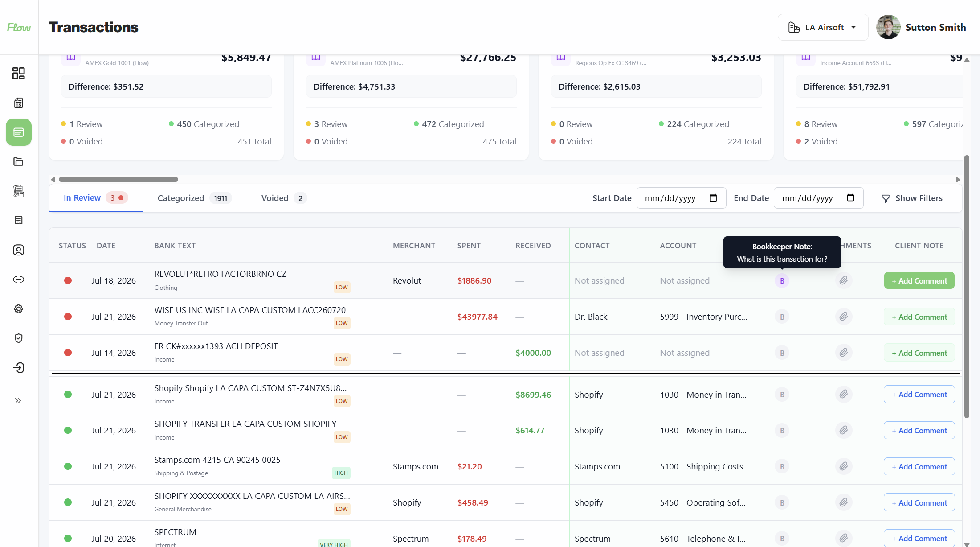Click 5610 - Telephone & I... account cell

[702, 539]
